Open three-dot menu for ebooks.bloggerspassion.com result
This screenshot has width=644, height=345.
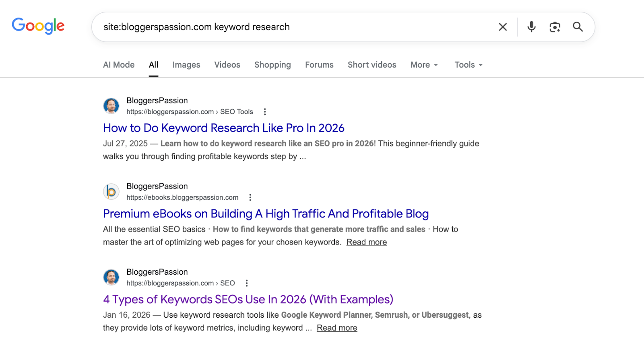250,197
